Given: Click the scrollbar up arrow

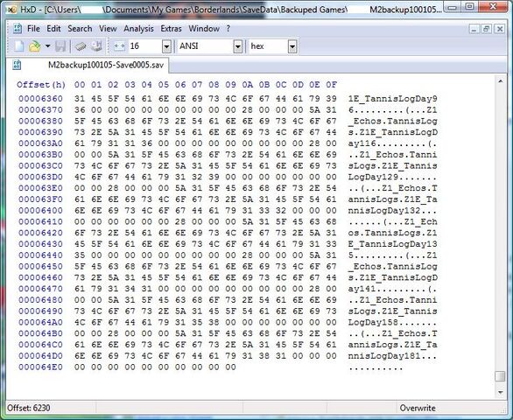Looking at the screenshot, I should 501,81.
